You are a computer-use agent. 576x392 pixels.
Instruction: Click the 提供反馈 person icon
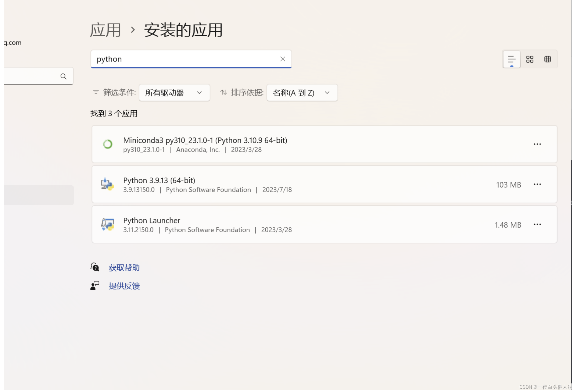tap(95, 285)
